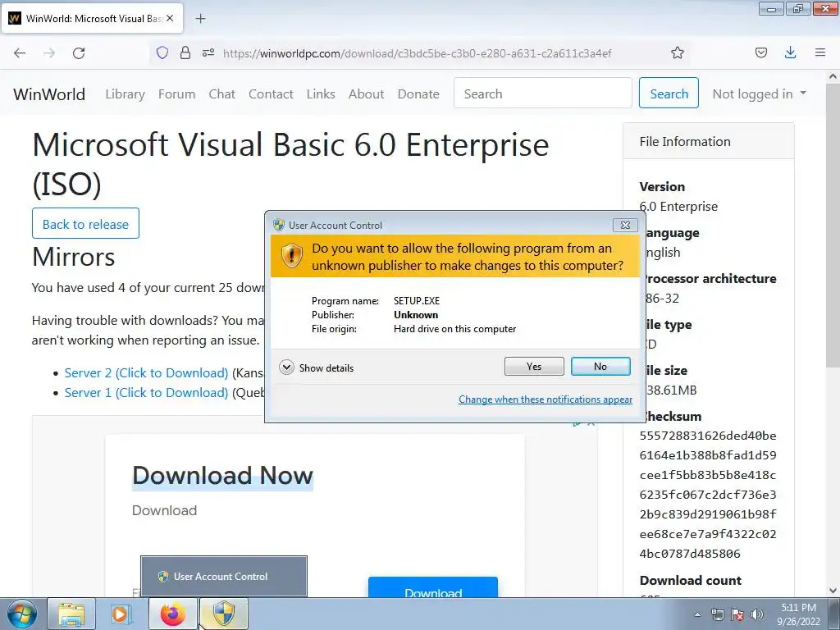
Task: Open the Contact menu item
Action: tap(271, 94)
